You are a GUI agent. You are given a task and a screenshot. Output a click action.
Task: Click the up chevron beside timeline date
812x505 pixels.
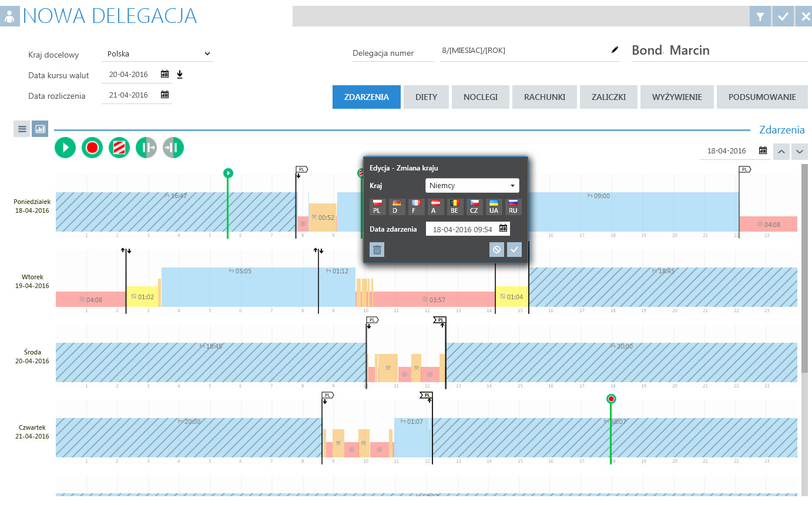[x=781, y=151]
